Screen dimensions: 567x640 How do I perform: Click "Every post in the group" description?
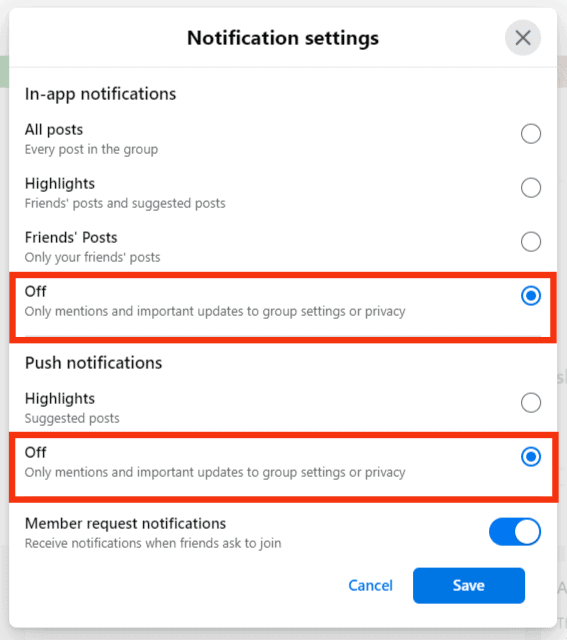(x=91, y=149)
